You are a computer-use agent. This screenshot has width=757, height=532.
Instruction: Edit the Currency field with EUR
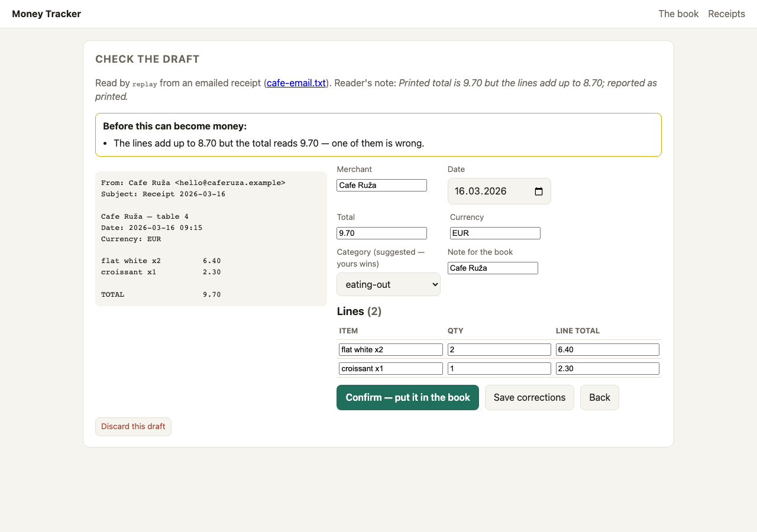click(495, 233)
